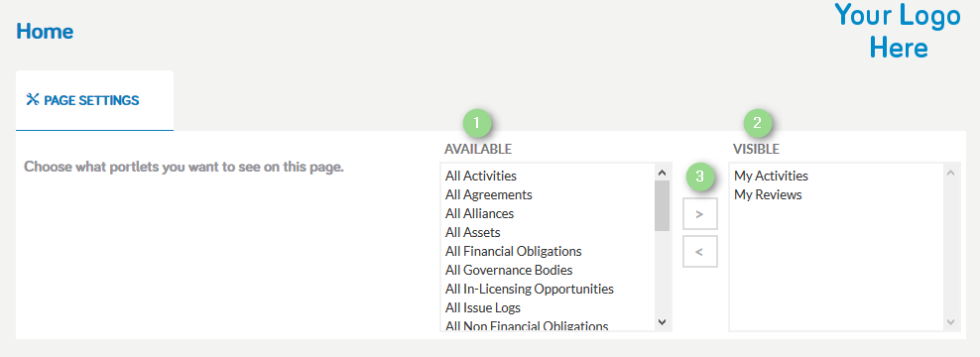
Task: Click the Available list scroll down arrow
Action: 663,322
